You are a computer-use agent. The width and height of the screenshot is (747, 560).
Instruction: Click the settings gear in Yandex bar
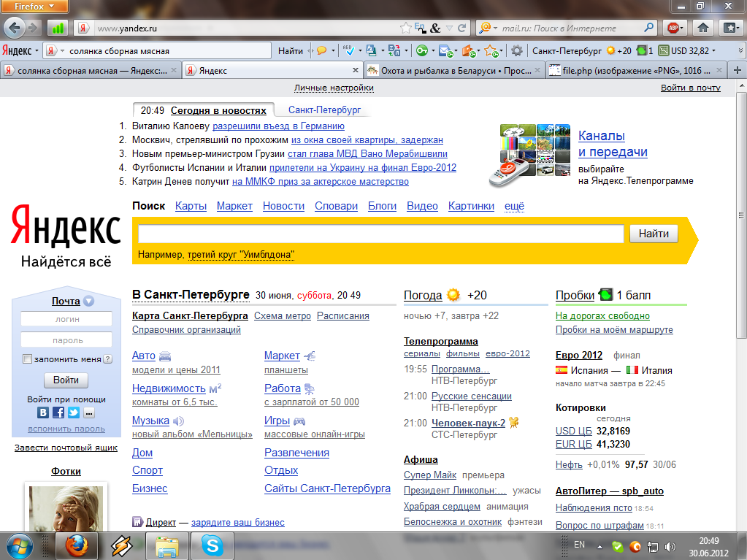point(517,50)
